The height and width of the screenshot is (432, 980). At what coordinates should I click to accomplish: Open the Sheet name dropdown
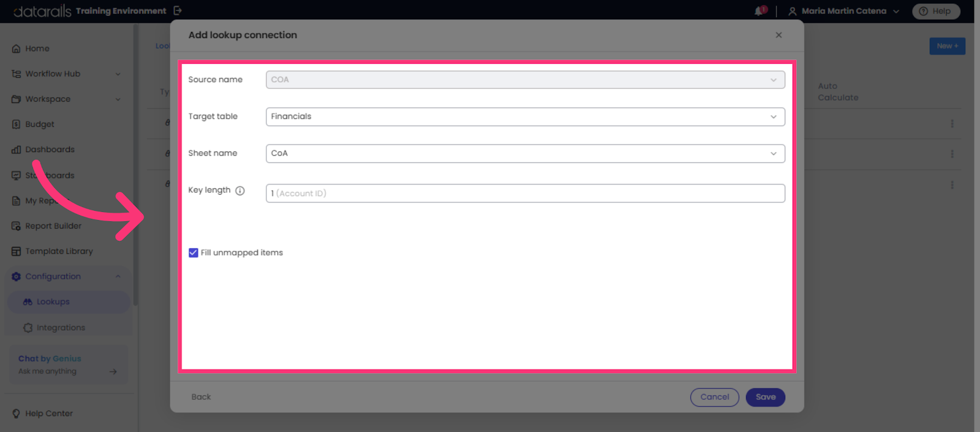point(526,153)
